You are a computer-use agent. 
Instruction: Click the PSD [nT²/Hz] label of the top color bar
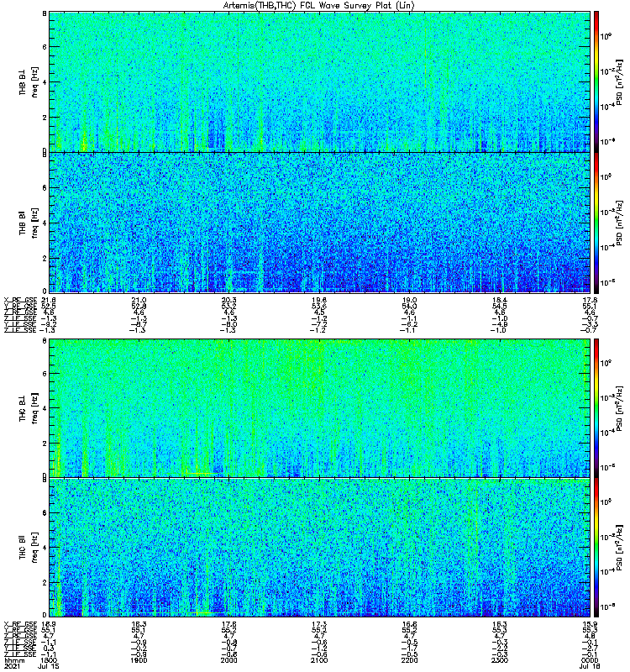pyautogui.click(x=619, y=81)
